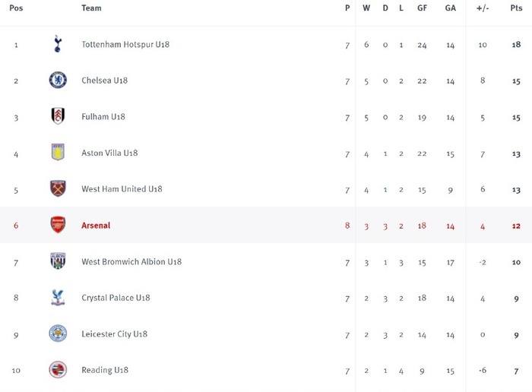532x392 pixels.
Task: Click the Tottenham Hotspur club crest
Action: pos(58,44)
